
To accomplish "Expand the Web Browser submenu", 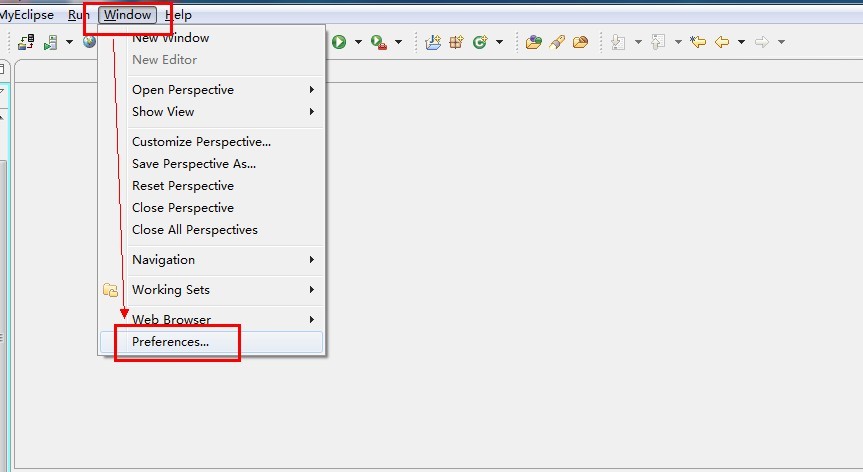I will tap(212, 320).
